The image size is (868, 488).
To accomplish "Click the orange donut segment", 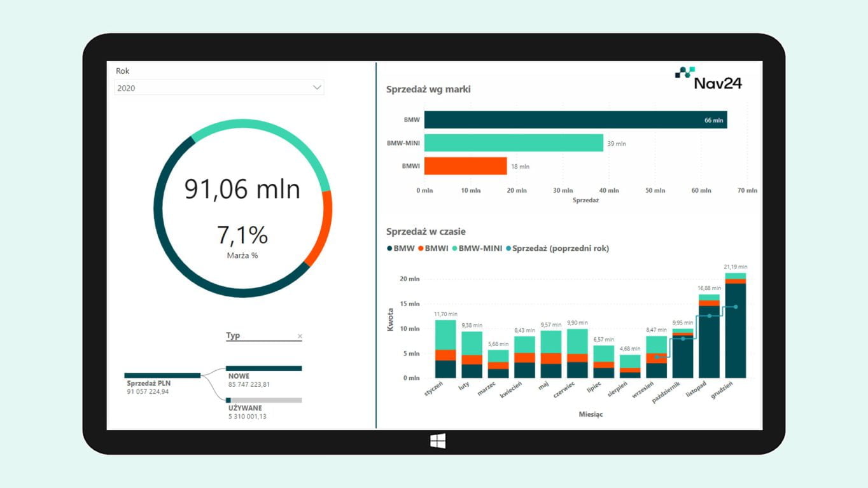I will [x=323, y=229].
